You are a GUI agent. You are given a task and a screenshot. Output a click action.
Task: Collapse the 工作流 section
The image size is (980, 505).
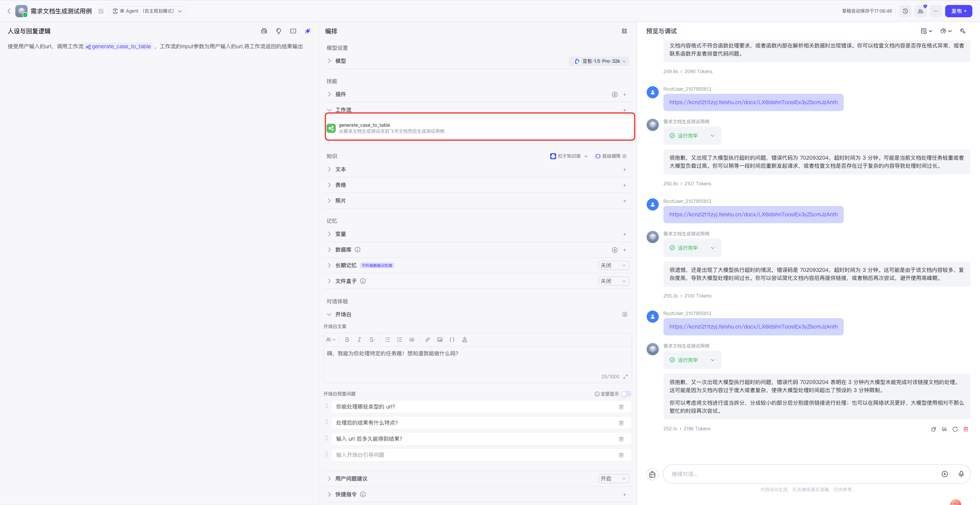click(330, 110)
